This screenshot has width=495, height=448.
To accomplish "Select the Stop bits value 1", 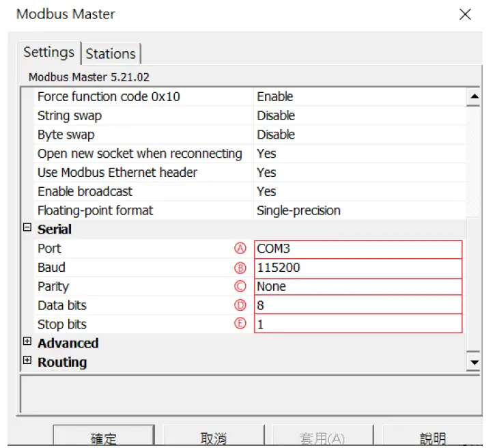I will point(358,324).
